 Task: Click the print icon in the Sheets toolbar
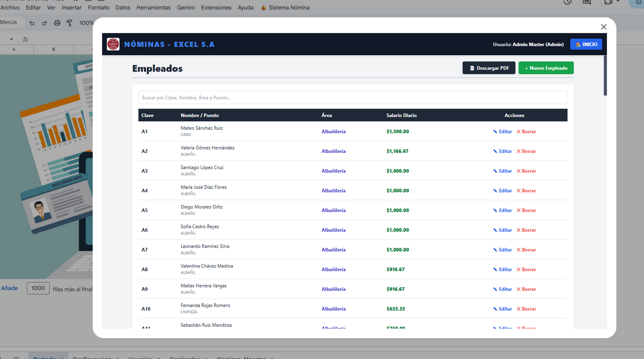coord(57,23)
